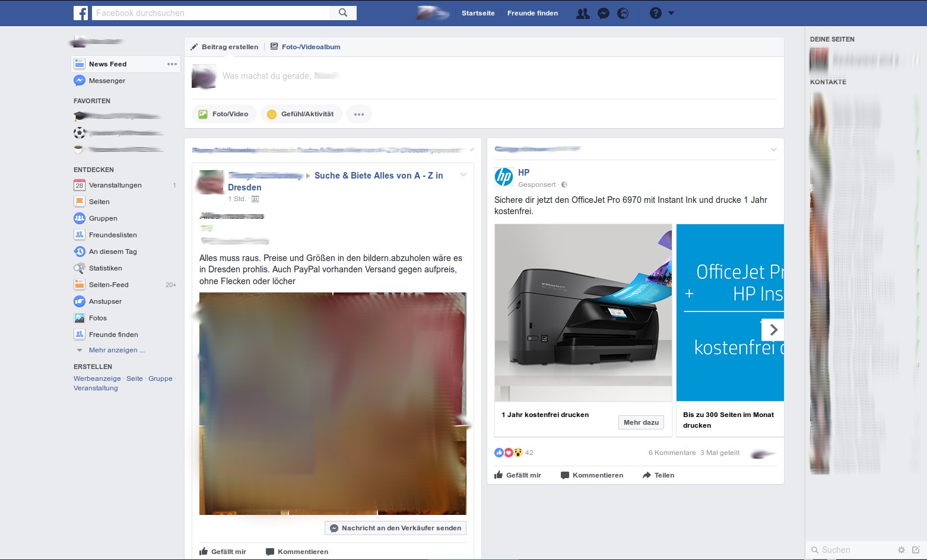Open 3 Mal geteilt link

720,453
